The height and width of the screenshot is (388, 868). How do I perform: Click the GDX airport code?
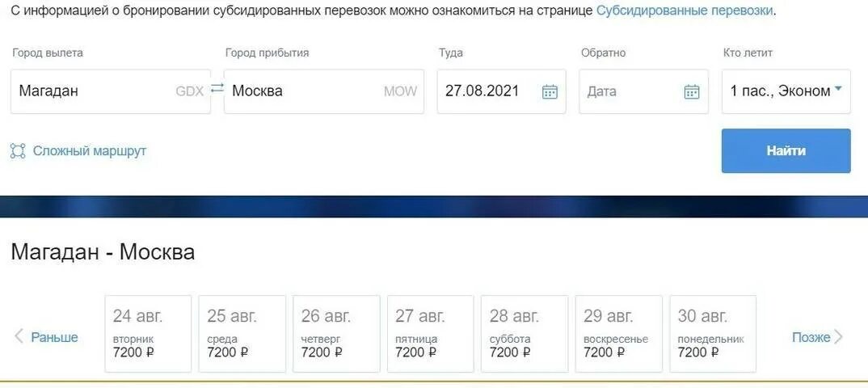pos(190,91)
